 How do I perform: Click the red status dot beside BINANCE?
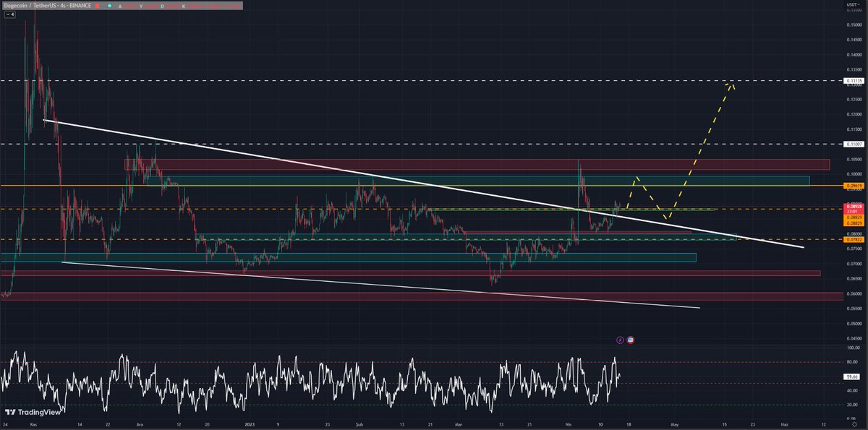click(x=97, y=5)
